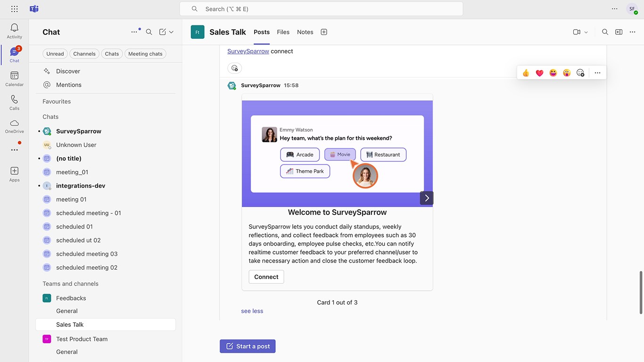Expand the new chat dropdown chevron
The image size is (644, 362).
click(x=171, y=32)
